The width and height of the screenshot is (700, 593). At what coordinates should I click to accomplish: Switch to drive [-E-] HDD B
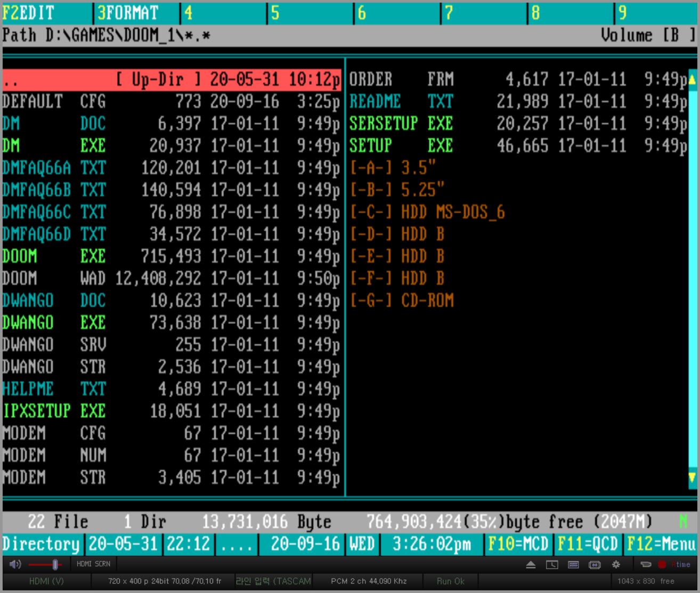397,256
